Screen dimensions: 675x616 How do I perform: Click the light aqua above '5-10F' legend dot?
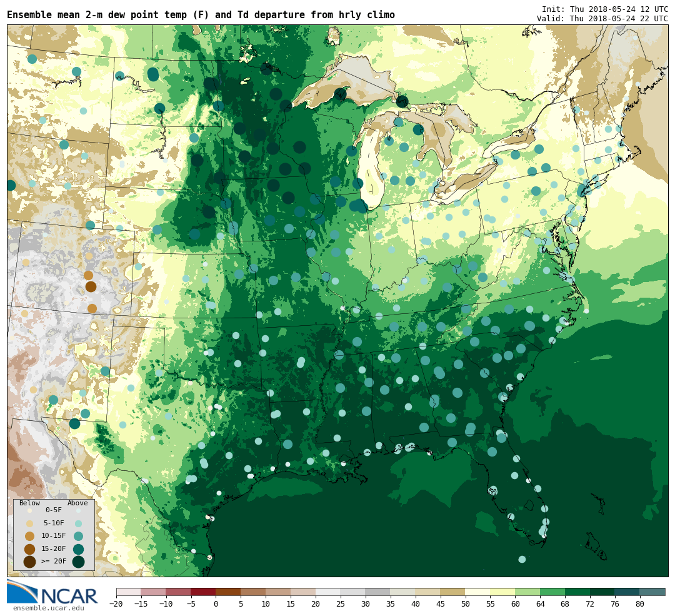(x=78, y=524)
